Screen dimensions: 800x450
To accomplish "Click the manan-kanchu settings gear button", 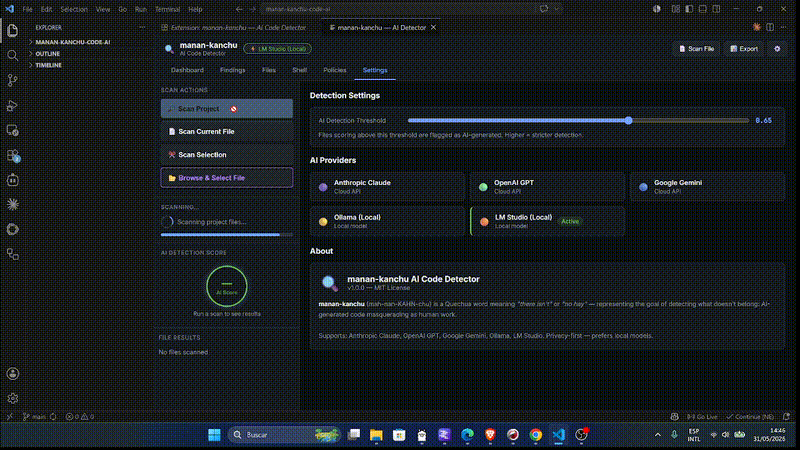I will coord(777,49).
